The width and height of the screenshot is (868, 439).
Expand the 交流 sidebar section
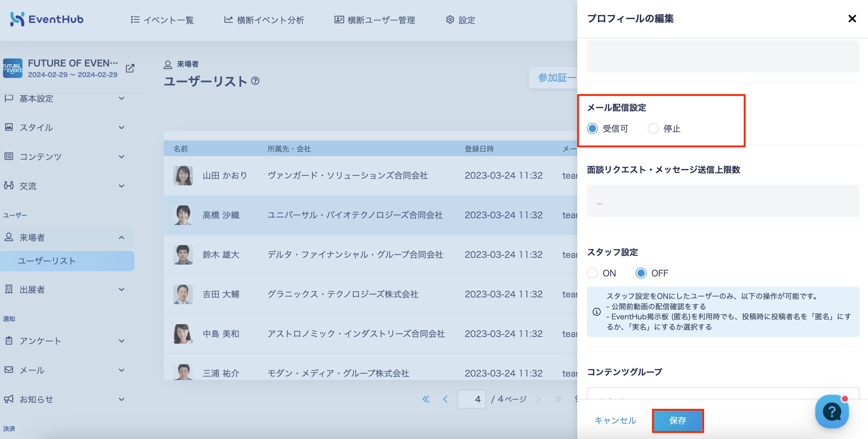tap(65, 186)
